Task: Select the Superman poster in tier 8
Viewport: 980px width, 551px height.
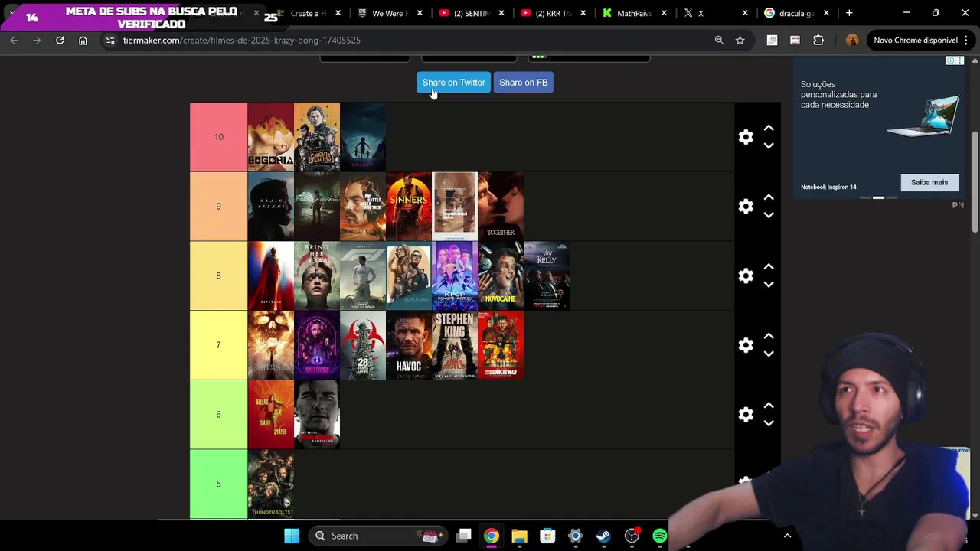Action: [x=270, y=275]
